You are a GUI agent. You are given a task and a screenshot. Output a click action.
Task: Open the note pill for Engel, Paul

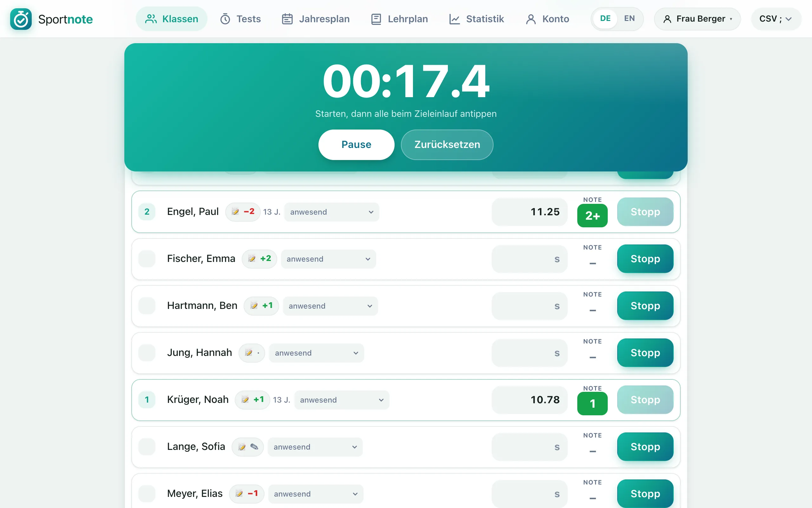point(243,212)
